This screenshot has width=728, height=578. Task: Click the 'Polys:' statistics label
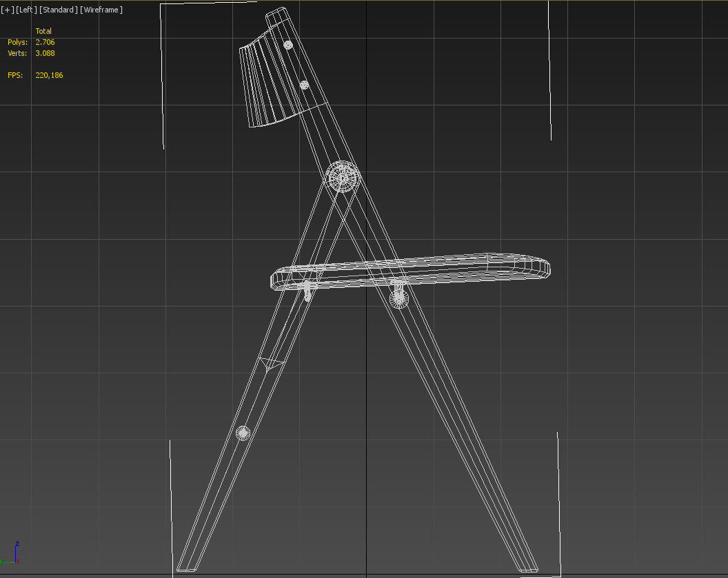click(x=18, y=42)
